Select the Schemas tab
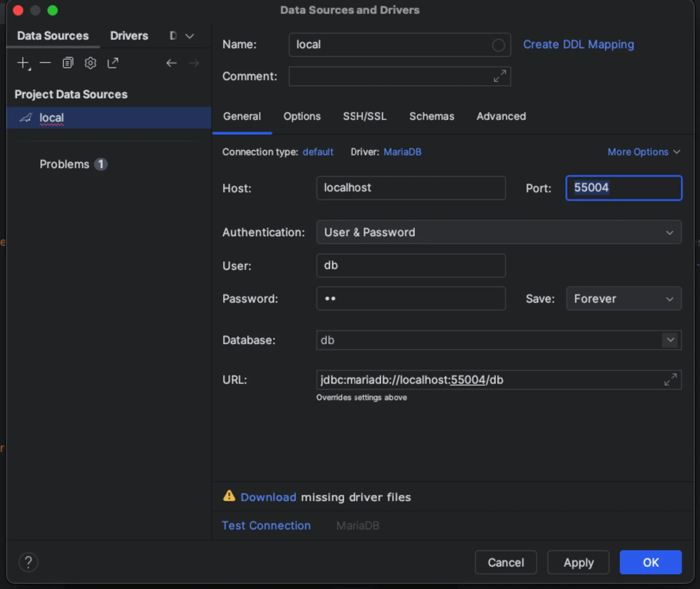 [432, 116]
